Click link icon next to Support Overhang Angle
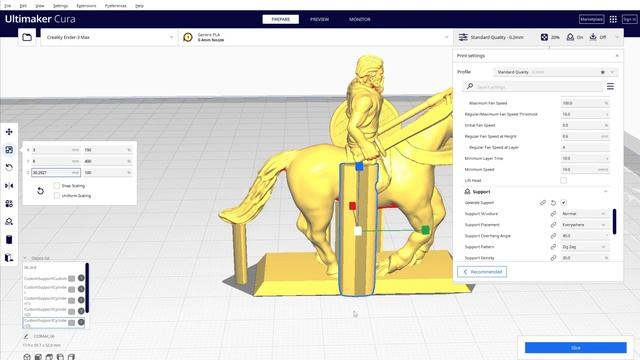The width and height of the screenshot is (640, 360). click(x=553, y=236)
